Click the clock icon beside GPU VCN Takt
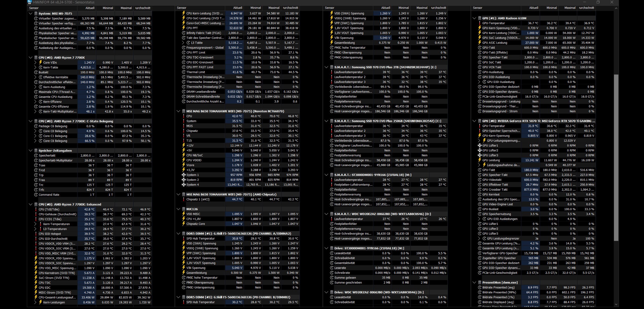 pos(480,67)
